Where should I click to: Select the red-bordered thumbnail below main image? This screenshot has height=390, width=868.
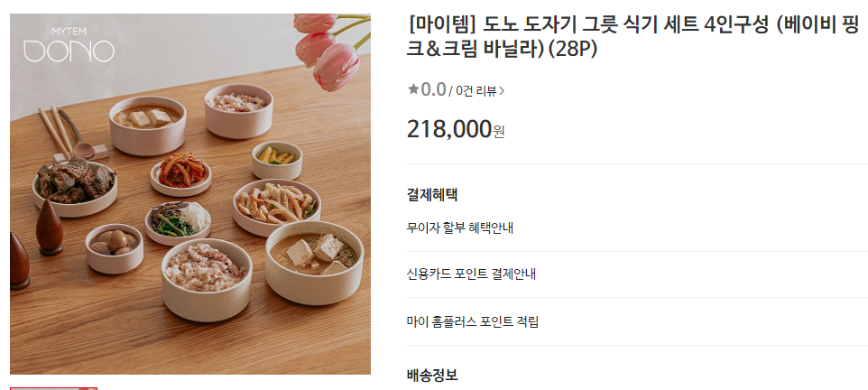tap(54, 388)
